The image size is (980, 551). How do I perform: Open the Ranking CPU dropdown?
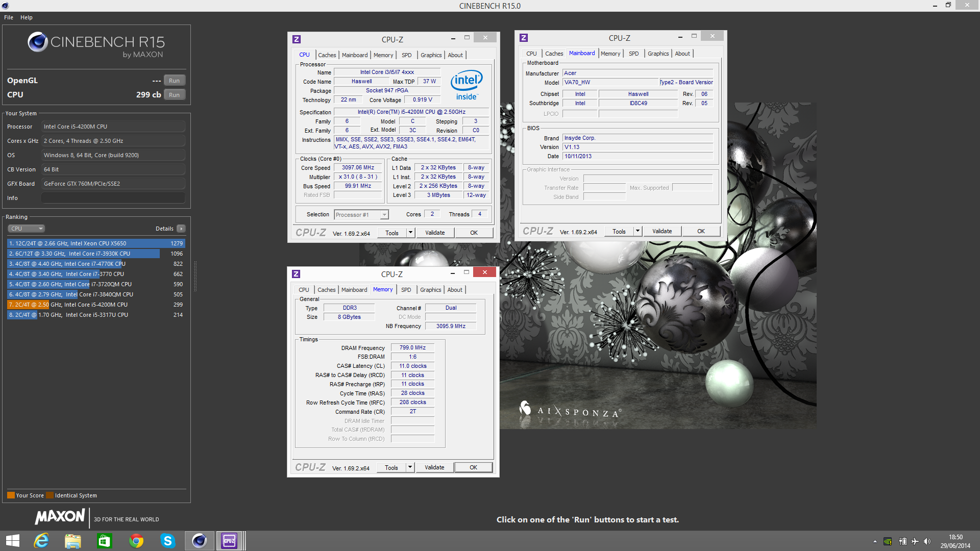click(x=27, y=229)
